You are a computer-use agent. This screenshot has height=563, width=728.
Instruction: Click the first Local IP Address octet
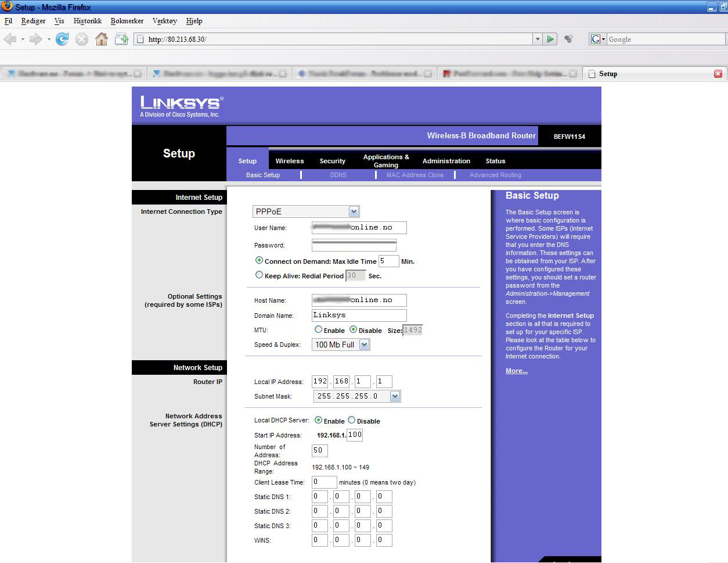click(320, 381)
